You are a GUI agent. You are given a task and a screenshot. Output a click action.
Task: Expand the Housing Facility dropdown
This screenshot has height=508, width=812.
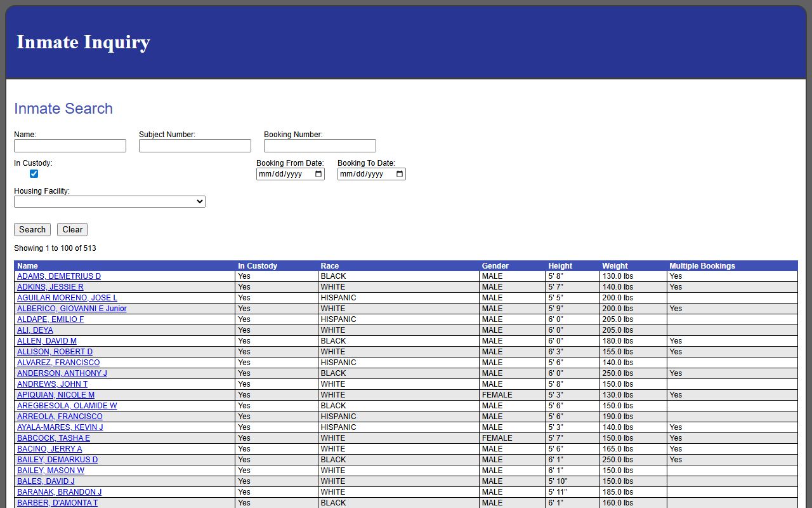(x=110, y=201)
